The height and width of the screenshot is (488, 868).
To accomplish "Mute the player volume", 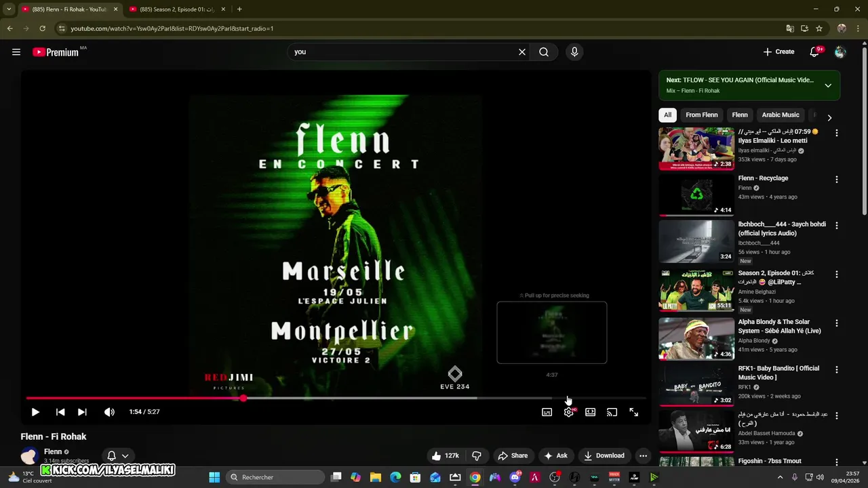I will click(109, 412).
